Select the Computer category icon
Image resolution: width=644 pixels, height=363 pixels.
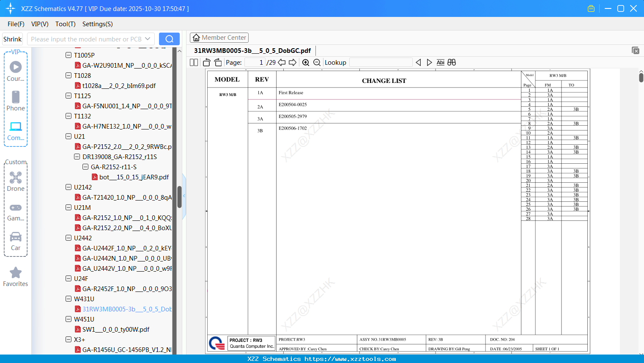click(16, 130)
